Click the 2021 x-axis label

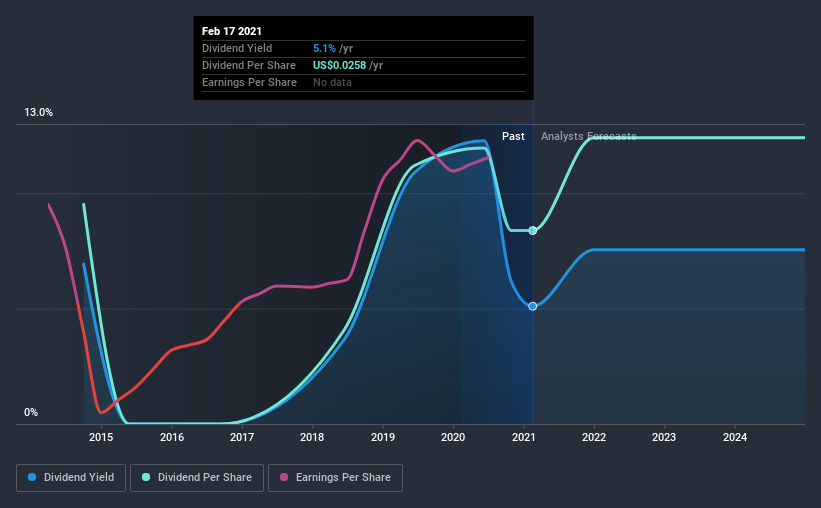(524, 437)
